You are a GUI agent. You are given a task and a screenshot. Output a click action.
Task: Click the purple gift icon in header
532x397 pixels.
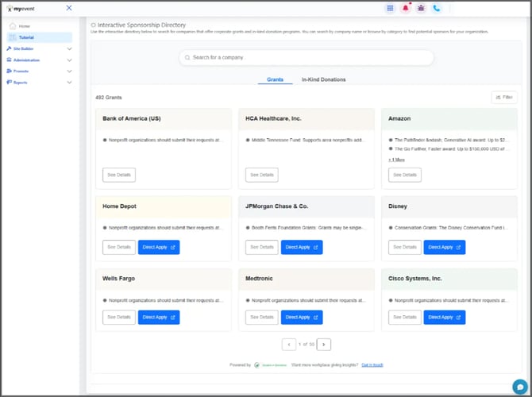421,8
